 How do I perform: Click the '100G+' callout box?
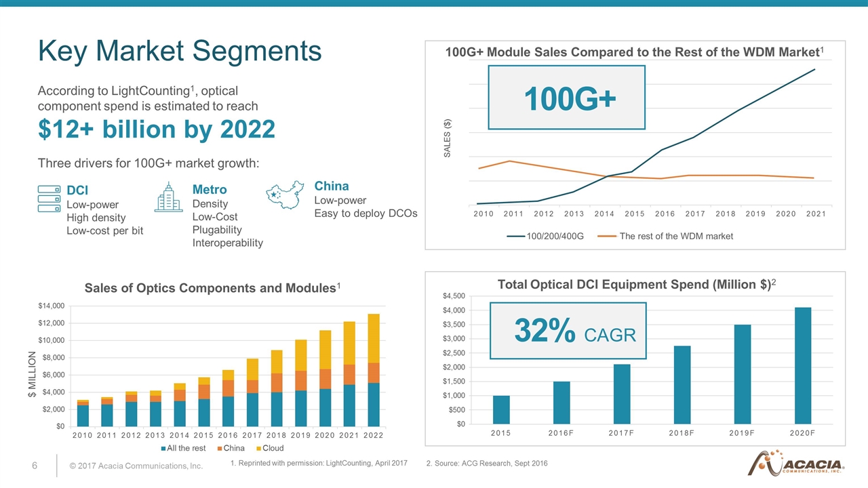(x=567, y=97)
